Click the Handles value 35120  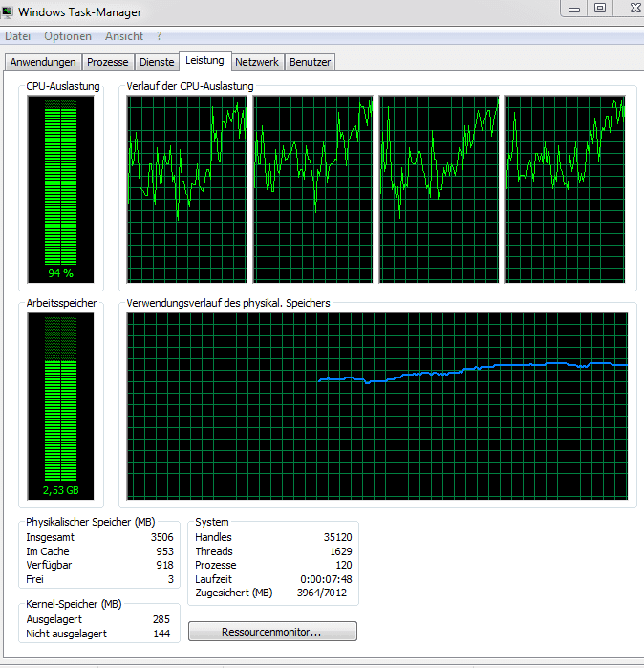tap(337, 537)
